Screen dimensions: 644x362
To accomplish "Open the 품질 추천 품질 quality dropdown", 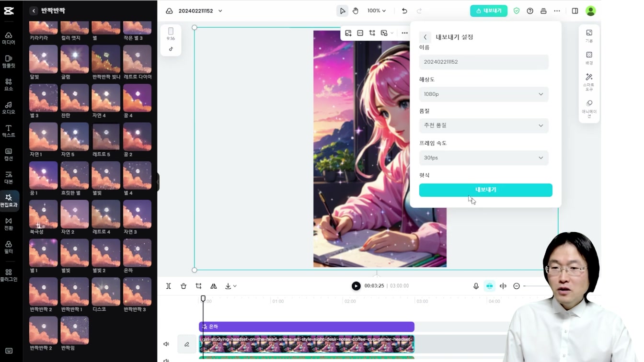I will (484, 125).
